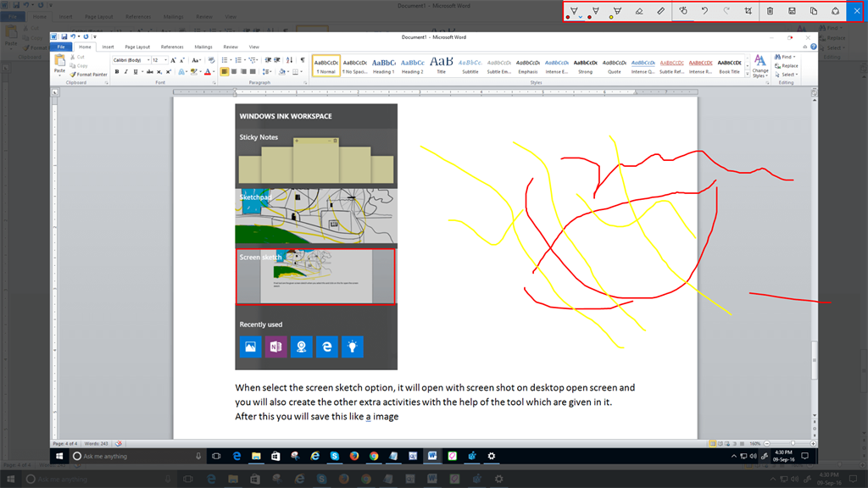Toggle Superscript in front Word ribbon
The width and height of the screenshot is (868, 488).
coord(169,72)
